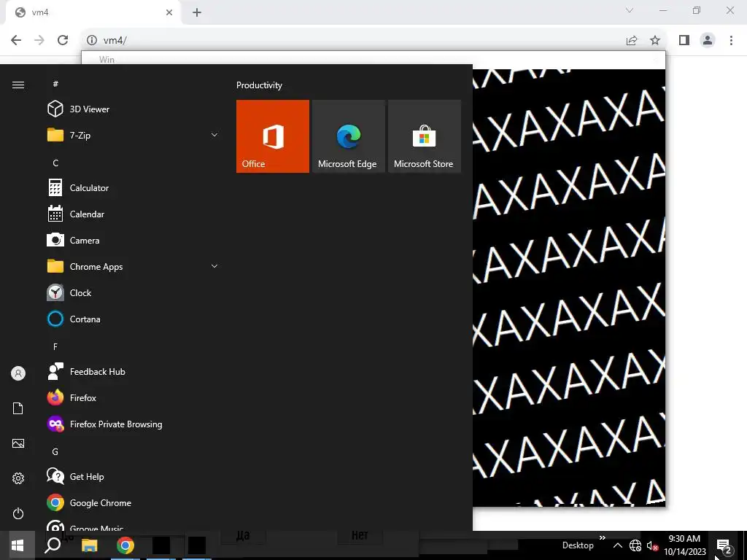The height and width of the screenshot is (560, 747).
Task: Click the G letter group header
Action: [x=55, y=451]
